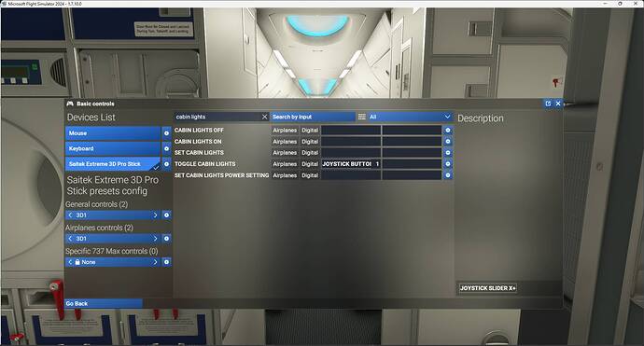
Task: Click the locked None preset name
Action: click(89, 262)
